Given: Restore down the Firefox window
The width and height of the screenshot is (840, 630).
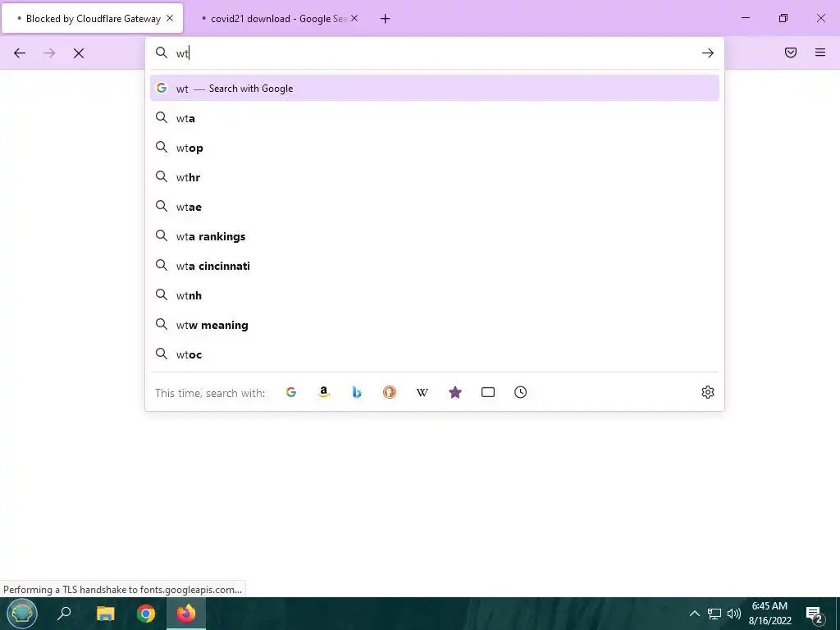Looking at the screenshot, I should tap(783, 18).
